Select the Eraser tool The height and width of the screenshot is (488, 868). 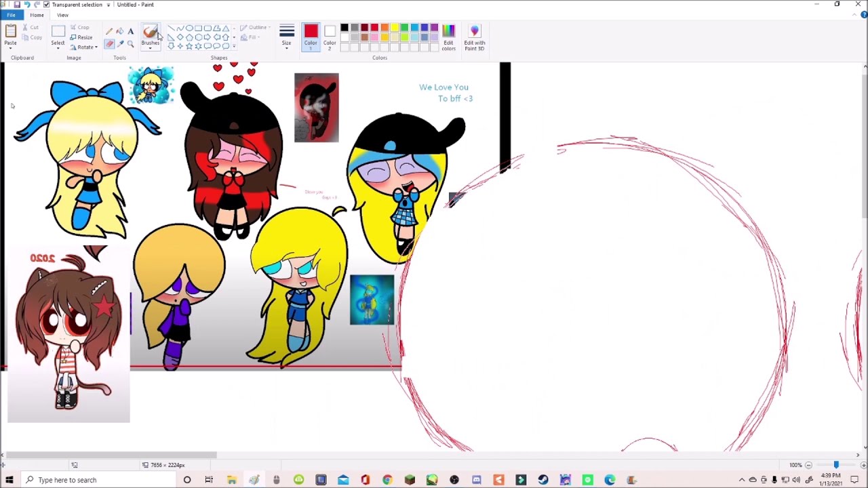[x=109, y=44]
